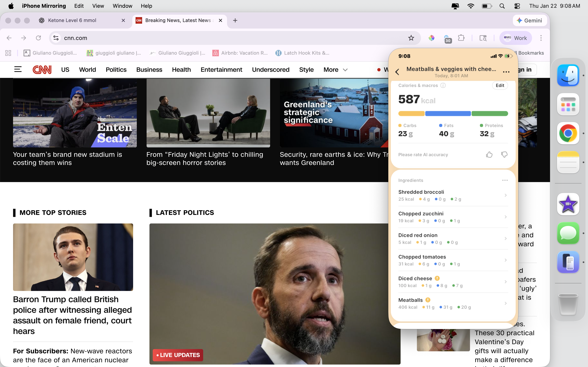Tap the thumbs up accuracy rating icon
The image size is (588, 367).
click(x=489, y=155)
